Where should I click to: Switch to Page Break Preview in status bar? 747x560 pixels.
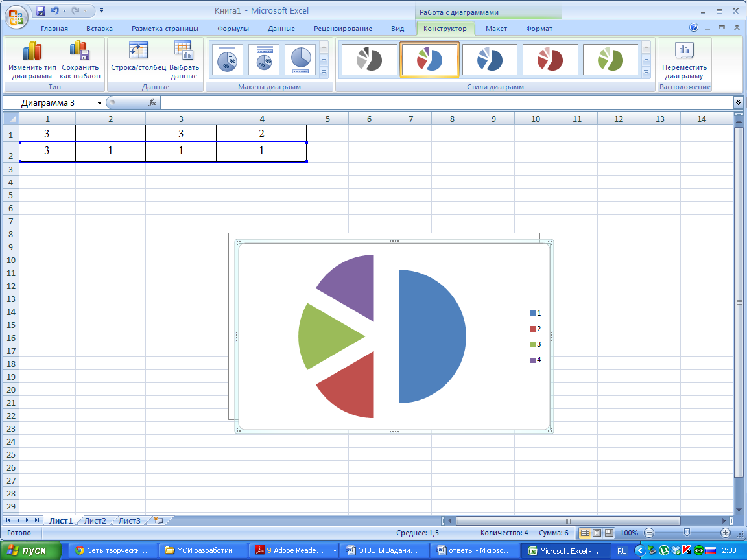tap(608, 533)
